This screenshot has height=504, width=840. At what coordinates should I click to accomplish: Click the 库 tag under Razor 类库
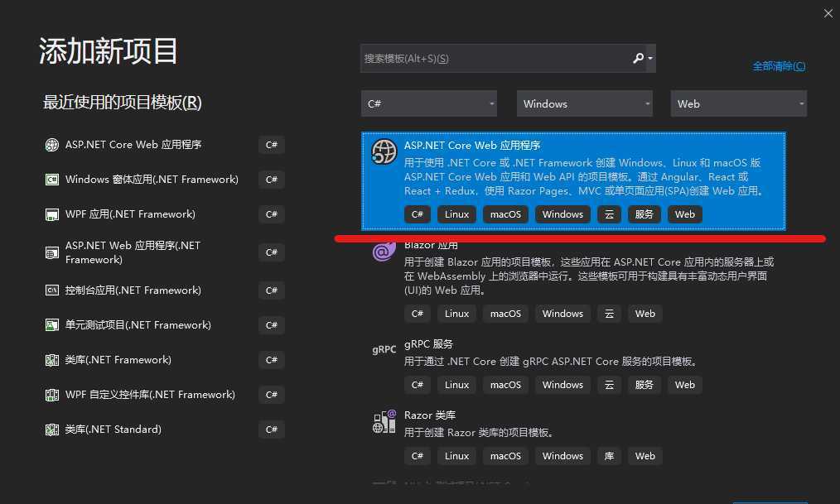click(x=609, y=456)
